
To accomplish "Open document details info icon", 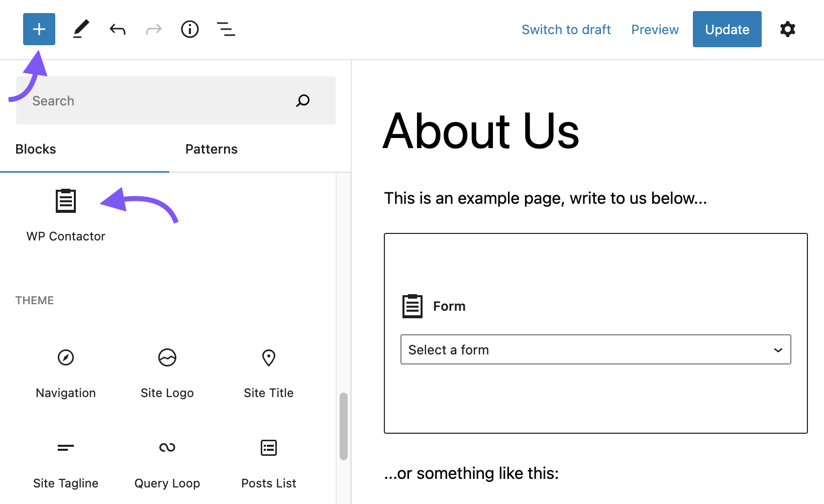I will [x=190, y=29].
